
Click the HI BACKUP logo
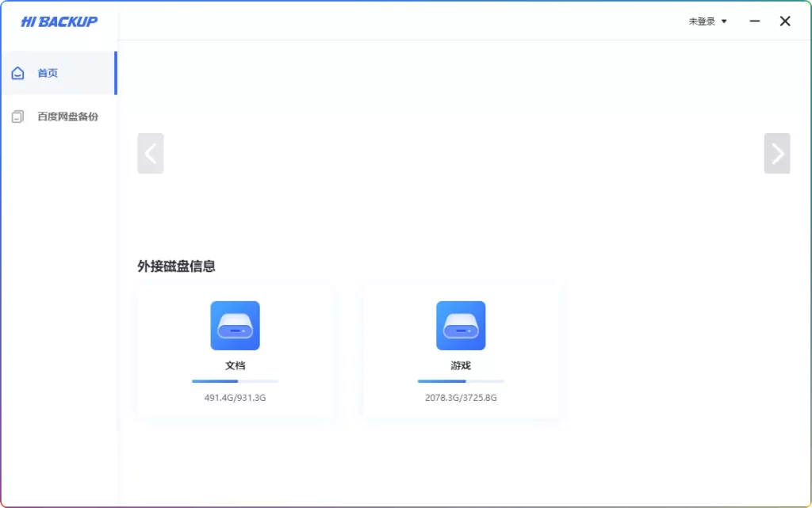pyautogui.click(x=59, y=21)
